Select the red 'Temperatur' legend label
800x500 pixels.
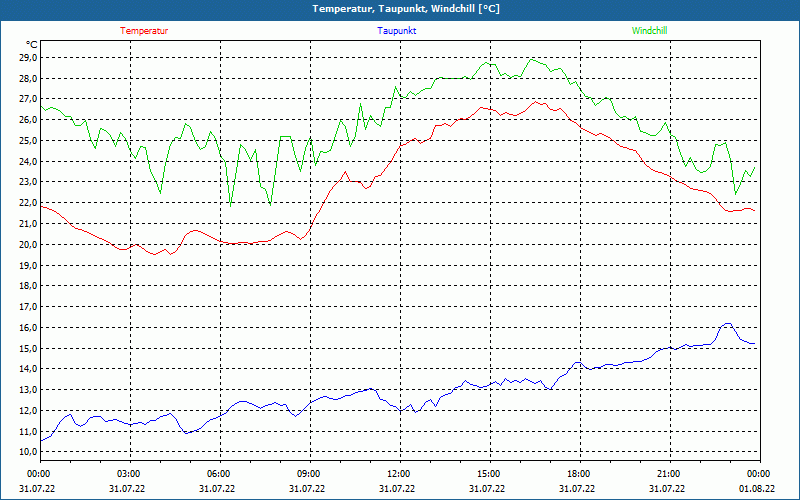144,31
